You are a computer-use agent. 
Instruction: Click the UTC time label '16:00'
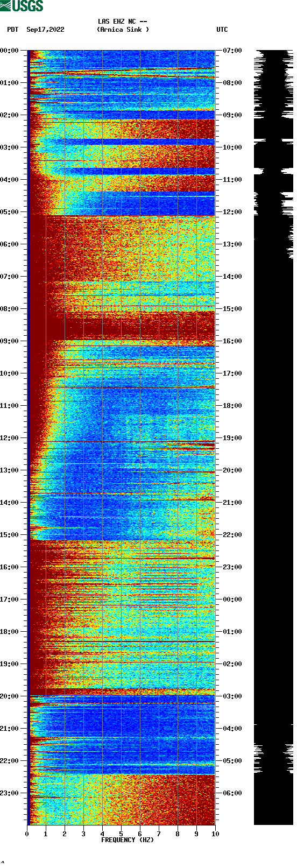(x=232, y=341)
